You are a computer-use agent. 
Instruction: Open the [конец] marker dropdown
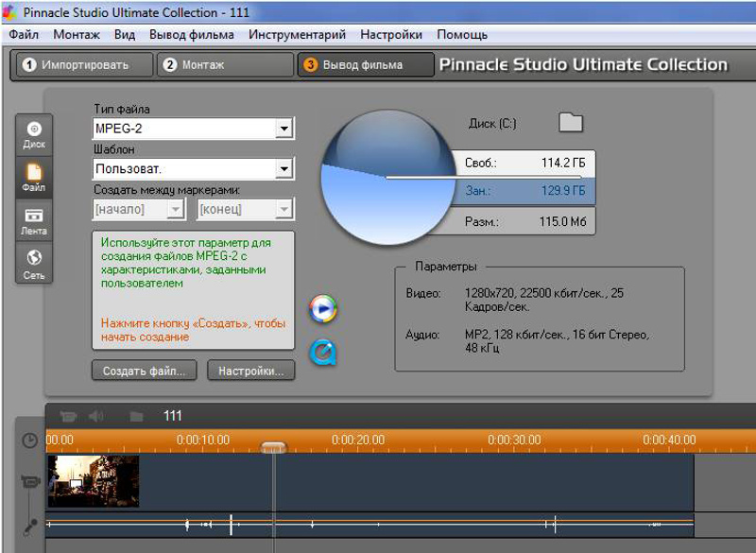pos(284,209)
